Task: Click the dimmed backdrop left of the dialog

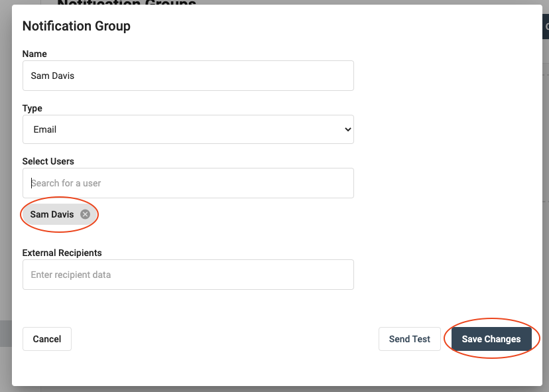Action: [5, 199]
